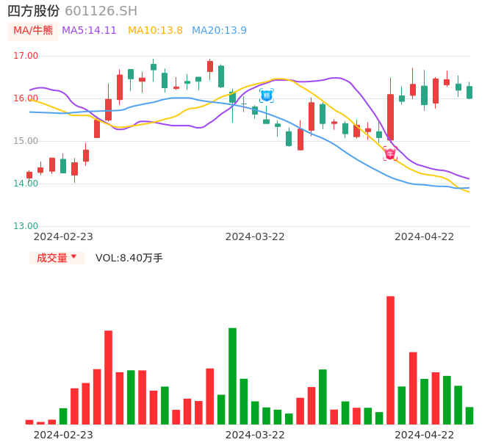Click the 四方股份 stock name title

coord(34,11)
